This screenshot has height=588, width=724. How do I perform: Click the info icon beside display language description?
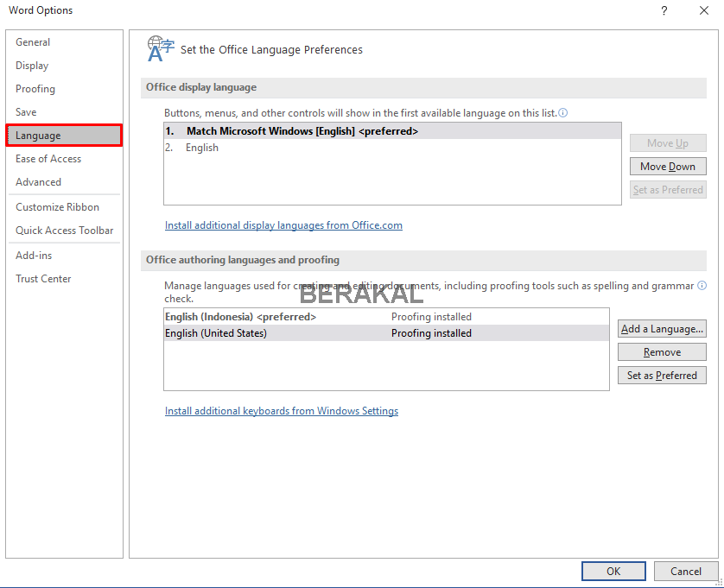click(x=562, y=112)
